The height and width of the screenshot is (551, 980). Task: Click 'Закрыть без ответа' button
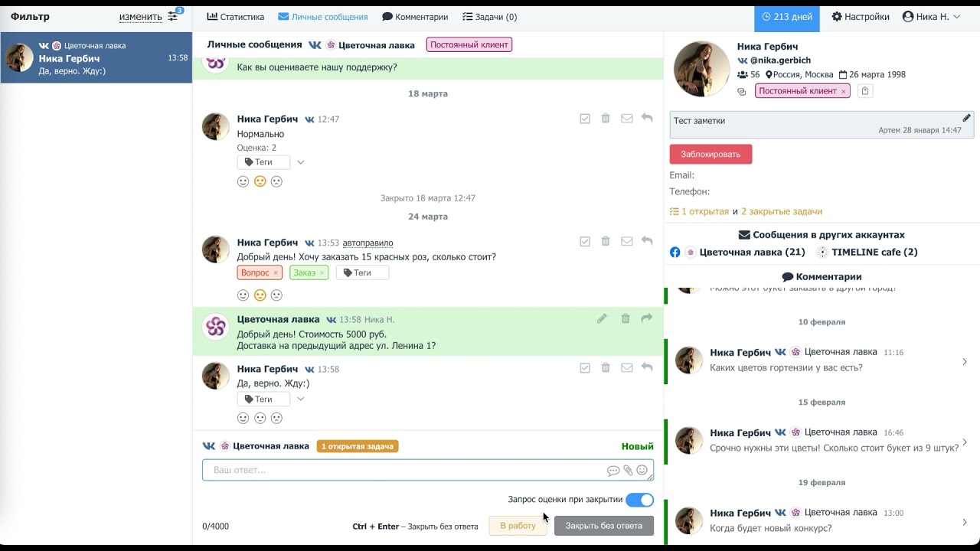tap(604, 526)
